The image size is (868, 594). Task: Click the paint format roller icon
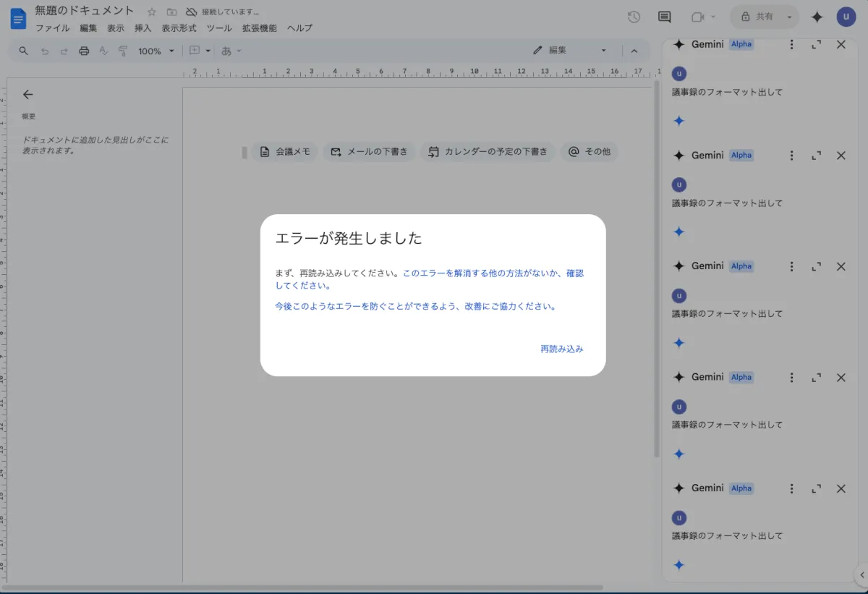point(122,51)
